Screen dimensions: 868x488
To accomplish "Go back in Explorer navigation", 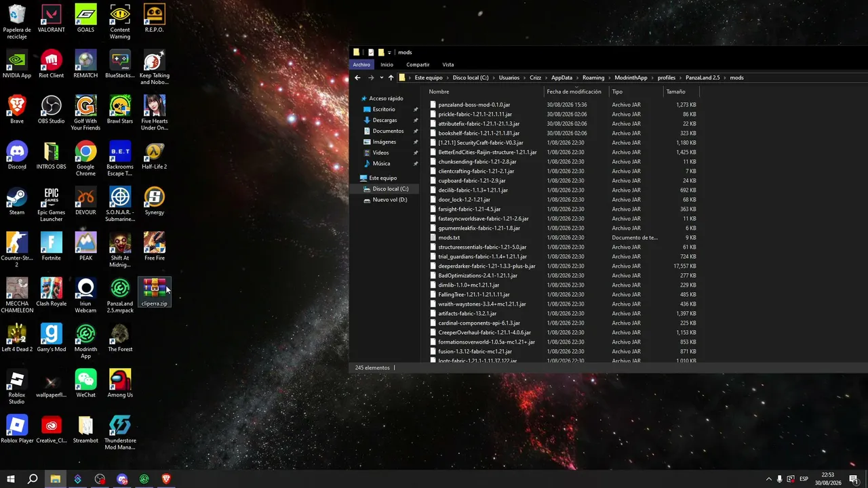I will (357, 78).
